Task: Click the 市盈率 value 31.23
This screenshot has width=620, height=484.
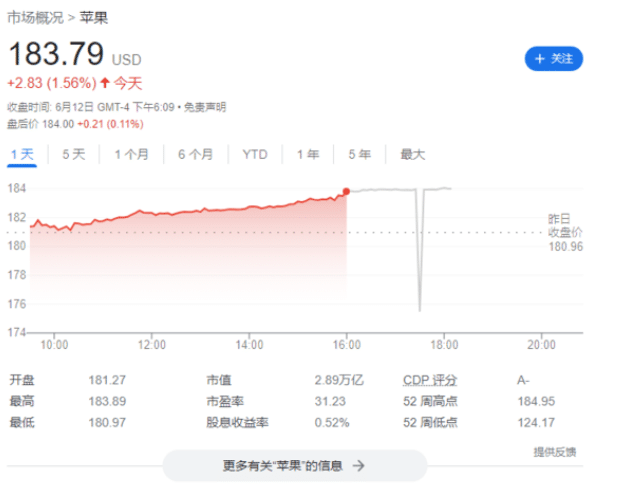Action: tap(330, 401)
